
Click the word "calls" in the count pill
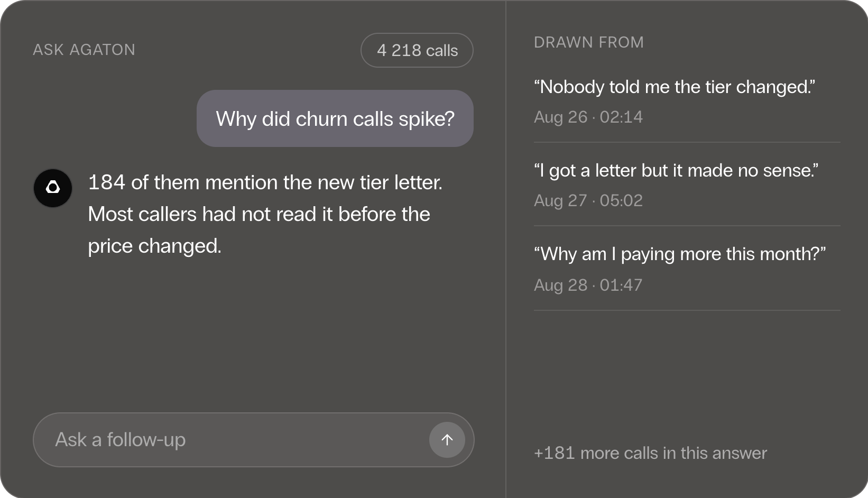(x=442, y=50)
